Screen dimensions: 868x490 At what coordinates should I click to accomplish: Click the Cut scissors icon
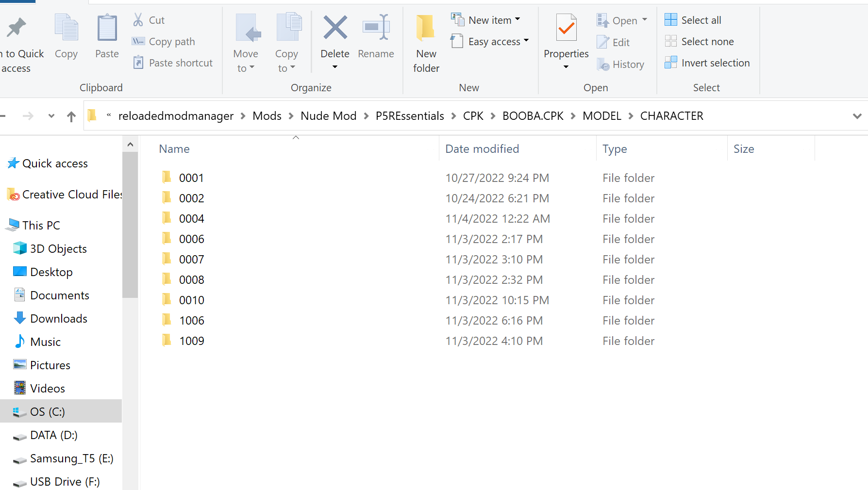coord(138,20)
